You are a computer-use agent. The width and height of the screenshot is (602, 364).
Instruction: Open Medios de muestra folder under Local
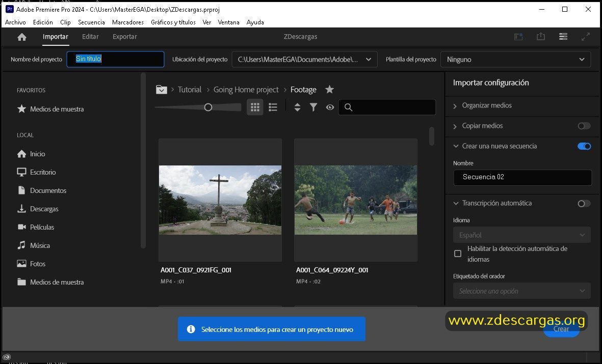50,283
